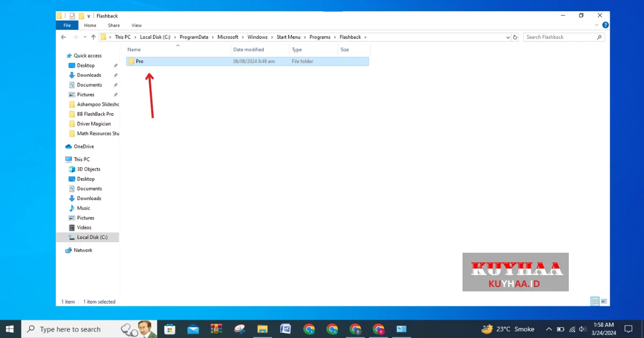Viewport: 644px width, 338px height.
Task: Open Microsoft Store from the taskbar
Action: tap(170, 329)
